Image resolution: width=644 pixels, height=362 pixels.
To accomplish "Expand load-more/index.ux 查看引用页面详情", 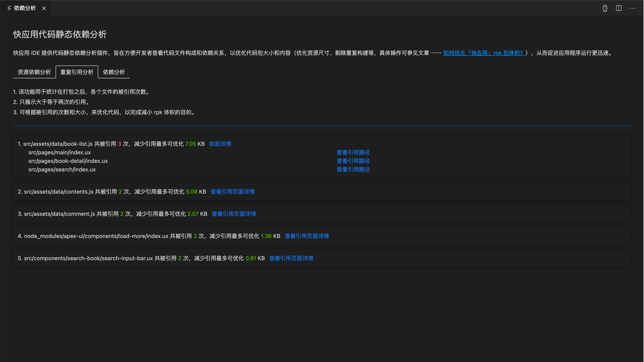I will 307,236.
